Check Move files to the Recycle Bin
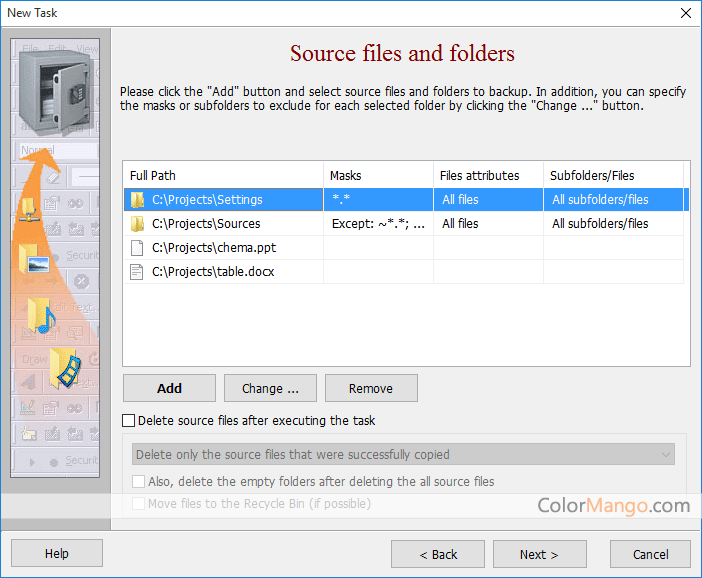The width and height of the screenshot is (702, 578). click(139, 504)
